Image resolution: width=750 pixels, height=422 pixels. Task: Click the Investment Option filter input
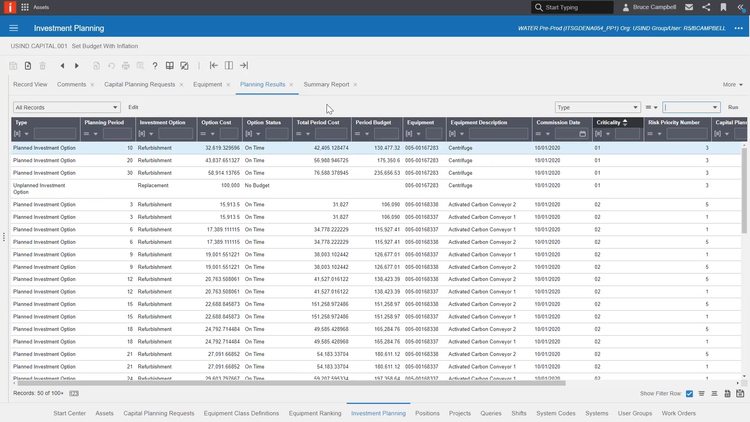point(175,134)
